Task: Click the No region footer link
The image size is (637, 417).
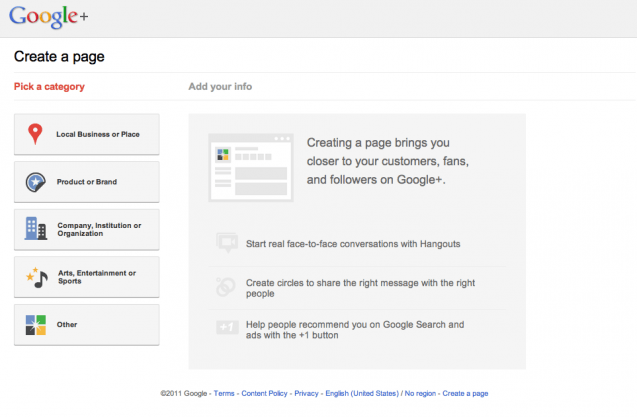Action: coord(420,393)
